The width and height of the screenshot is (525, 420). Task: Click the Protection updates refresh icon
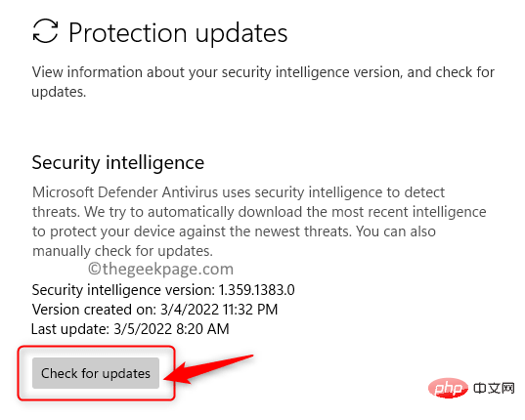point(45,30)
